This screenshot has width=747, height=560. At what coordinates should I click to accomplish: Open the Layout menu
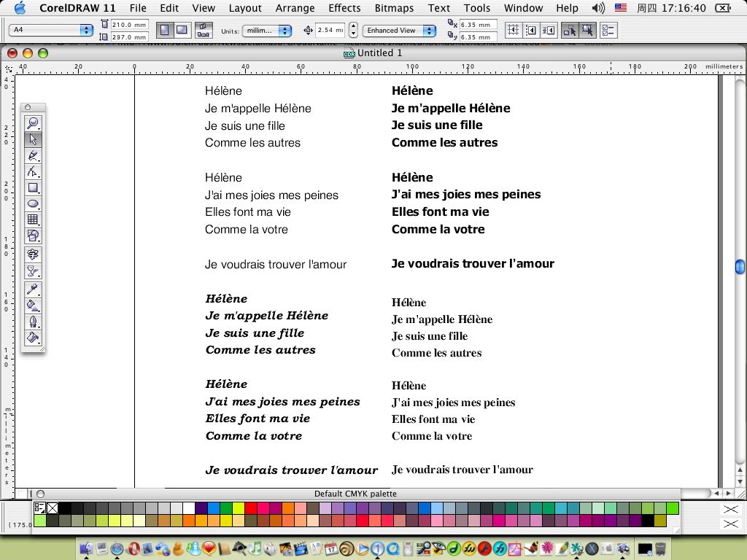[x=245, y=8]
